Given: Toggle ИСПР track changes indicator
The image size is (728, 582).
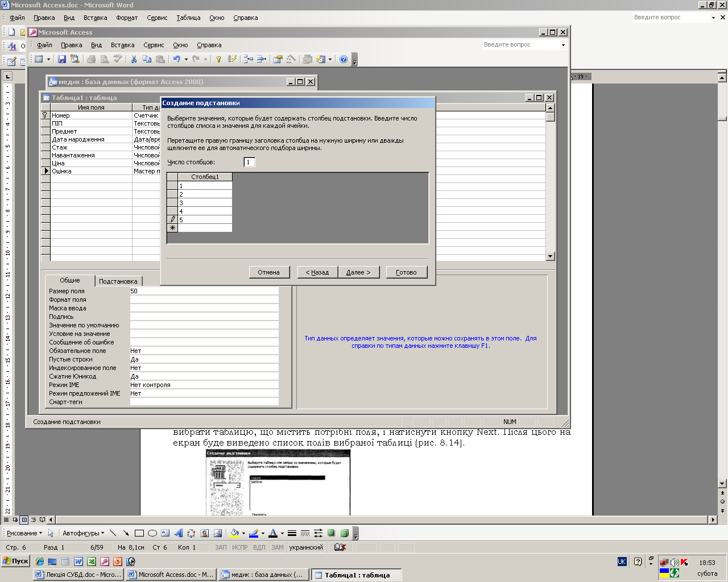Looking at the screenshot, I should point(240,547).
